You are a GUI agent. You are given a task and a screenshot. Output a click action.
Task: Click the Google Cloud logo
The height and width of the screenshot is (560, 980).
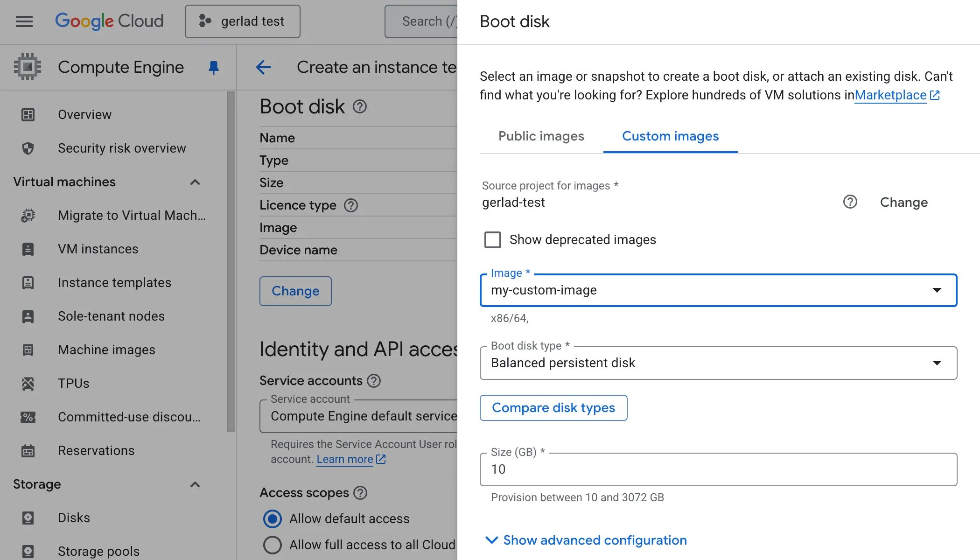(x=109, y=21)
